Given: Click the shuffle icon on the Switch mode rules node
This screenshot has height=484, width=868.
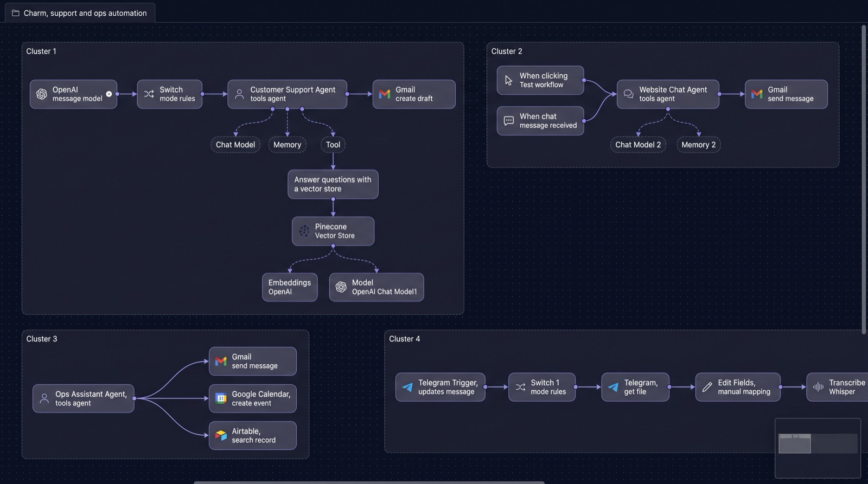Looking at the screenshot, I should [x=149, y=94].
